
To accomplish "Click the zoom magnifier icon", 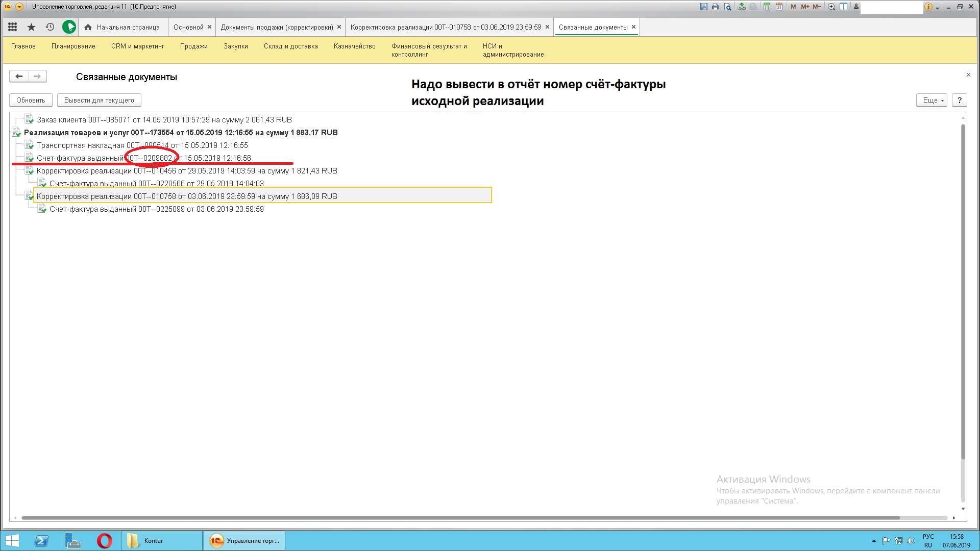I will click(x=831, y=7).
